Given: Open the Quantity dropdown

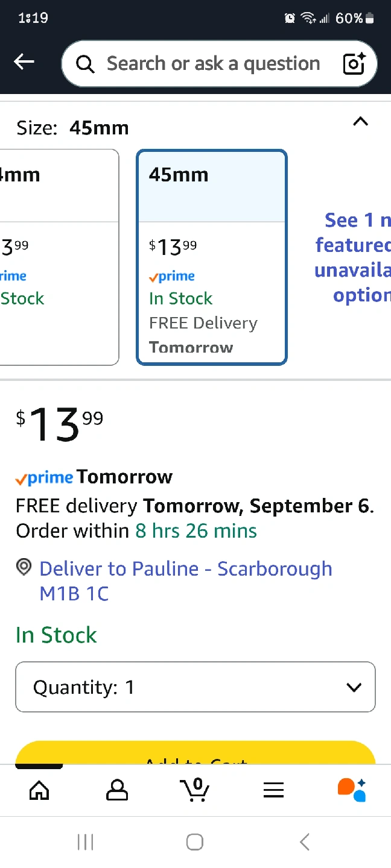Looking at the screenshot, I should [195, 687].
